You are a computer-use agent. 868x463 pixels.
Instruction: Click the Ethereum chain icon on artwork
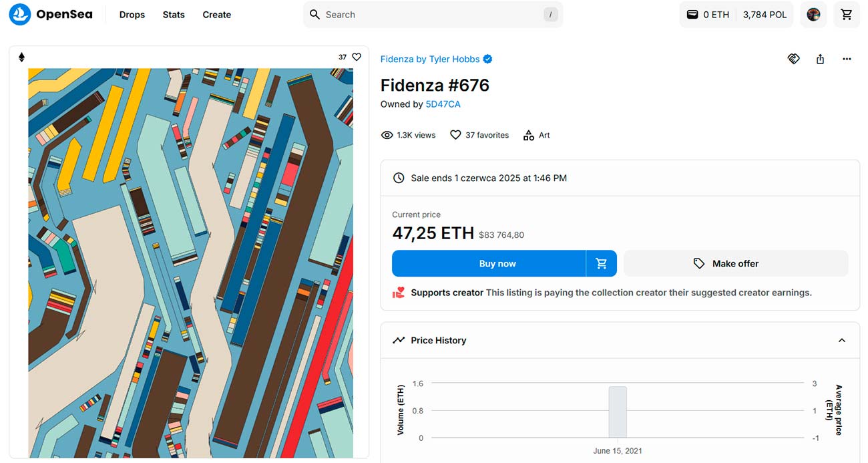coord(21,57)
